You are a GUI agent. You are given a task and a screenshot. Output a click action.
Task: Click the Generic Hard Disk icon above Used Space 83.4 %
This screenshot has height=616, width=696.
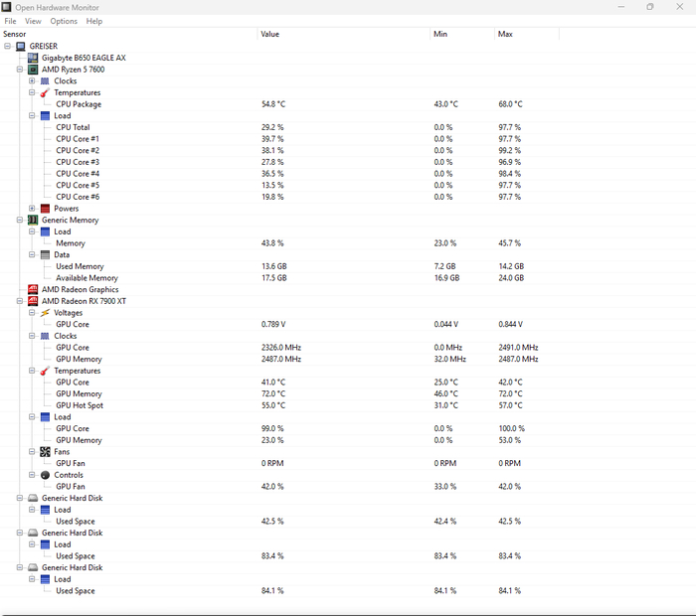click(x=33, y=533)
